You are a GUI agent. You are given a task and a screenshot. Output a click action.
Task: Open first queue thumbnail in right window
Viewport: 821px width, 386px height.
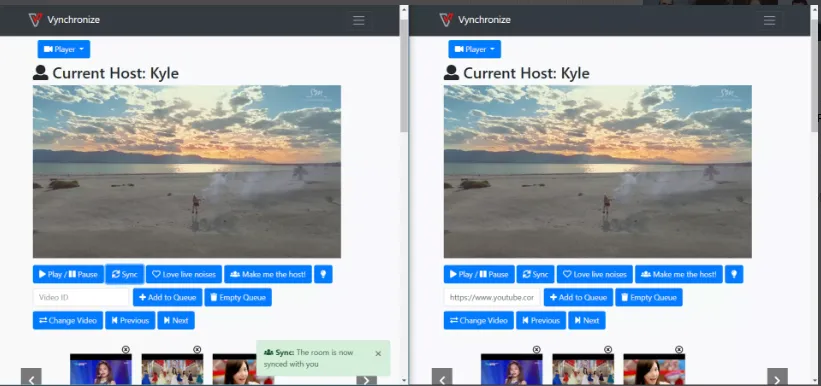coord(512,369)
